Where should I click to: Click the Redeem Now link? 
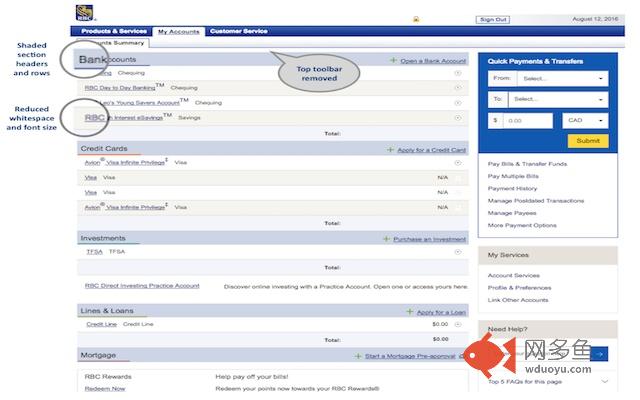point(105,389)
